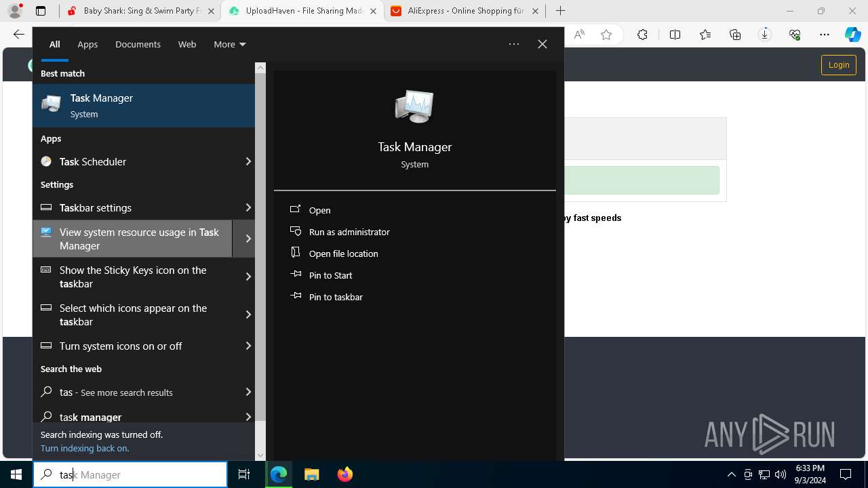Viewport: 868px width, 488px height.
Task: Open Turn system icons on or off
Action: point(133,346)
